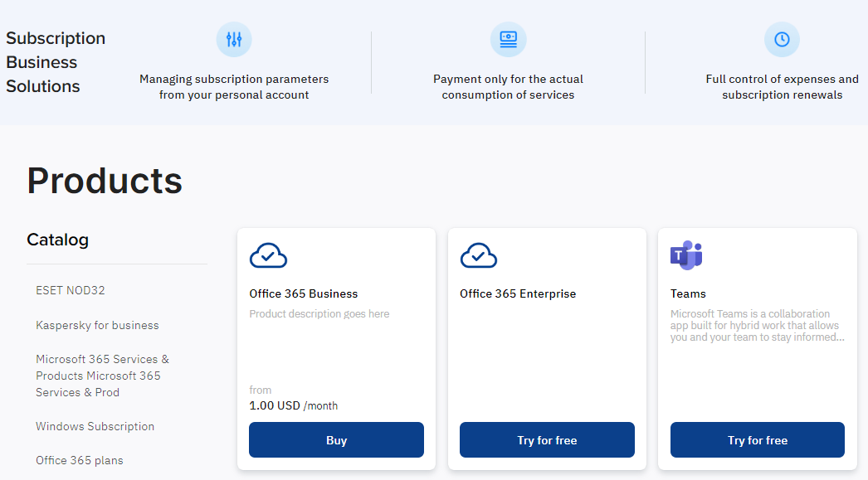Buy Office 365 Business

pyautogui.click(x=337, y=439)
